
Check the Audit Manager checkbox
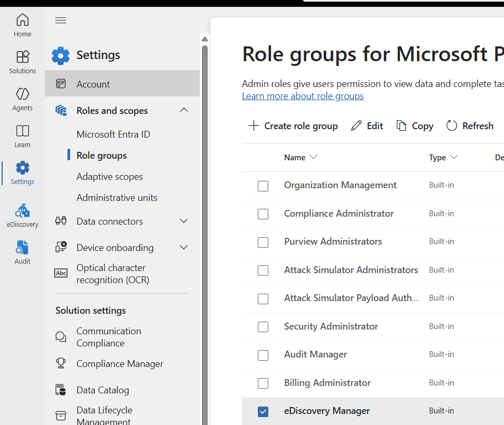click(263, 355)
